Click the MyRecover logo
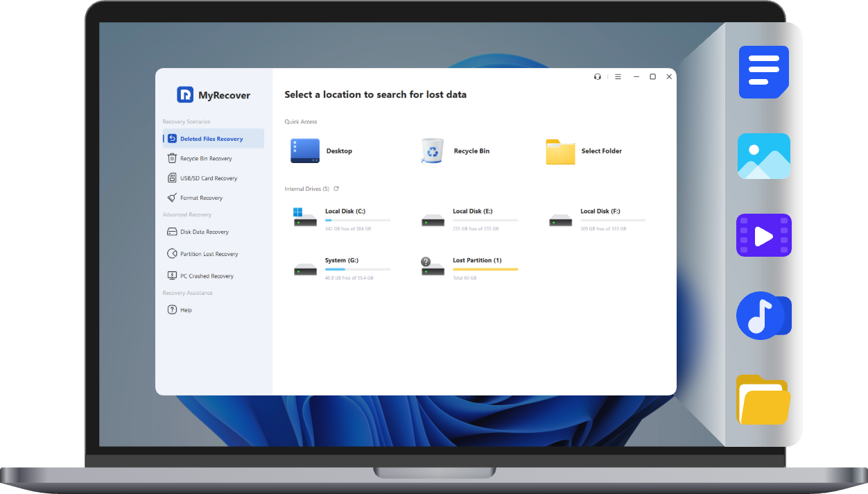868x494 pixels. [214, 95]
